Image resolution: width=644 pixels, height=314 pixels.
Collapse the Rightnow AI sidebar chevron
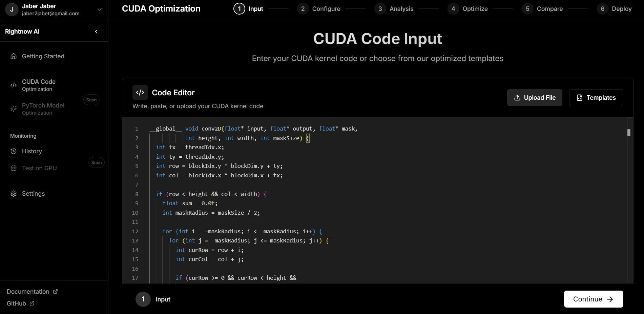[96, 32]
